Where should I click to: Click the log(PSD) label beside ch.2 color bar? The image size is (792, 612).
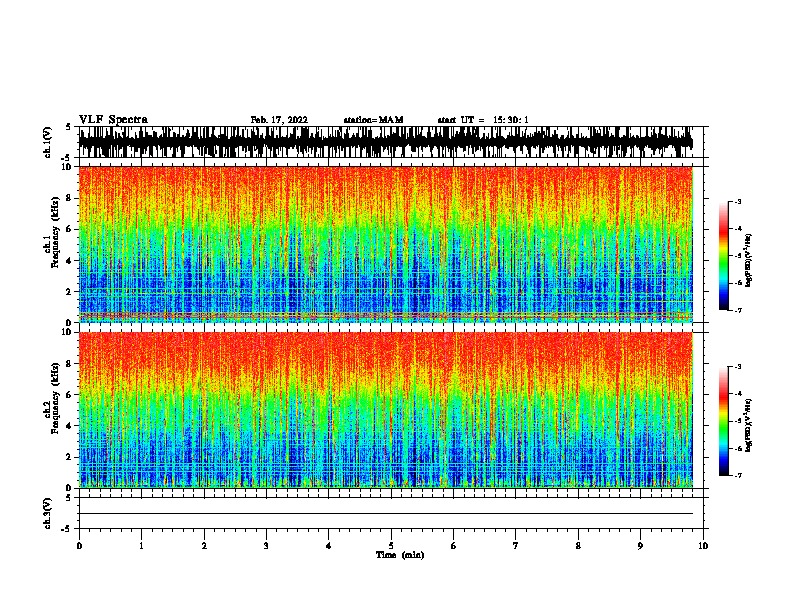(x=749, y=426)
